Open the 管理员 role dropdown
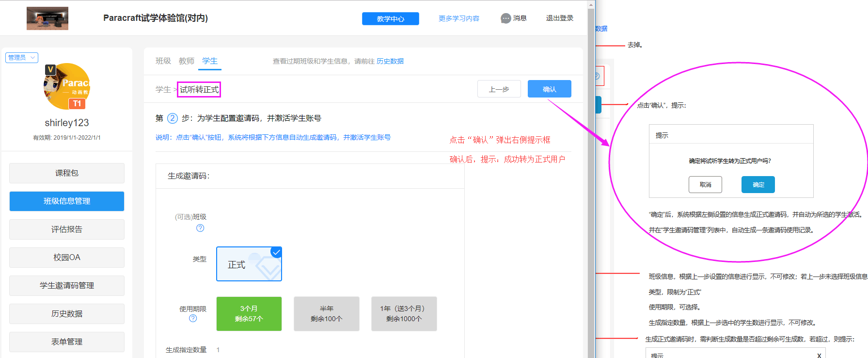 [22, 57]
